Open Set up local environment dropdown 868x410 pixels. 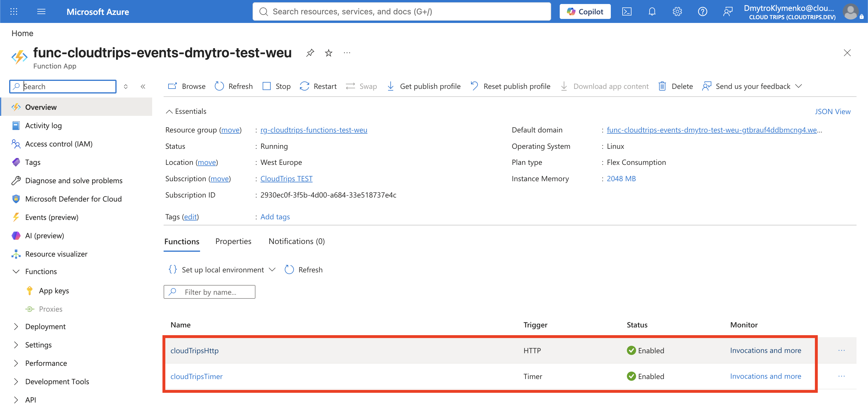[x=222, y=270]
